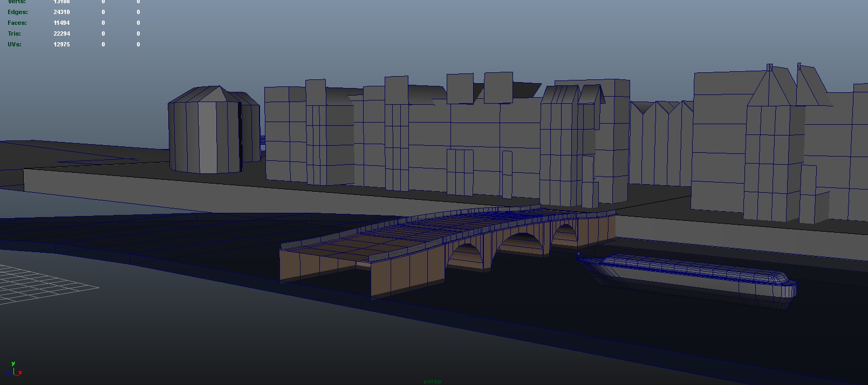Click the Faces count value 11494
The height and width of the screenshot is (385, 868).
pos(61,23)
